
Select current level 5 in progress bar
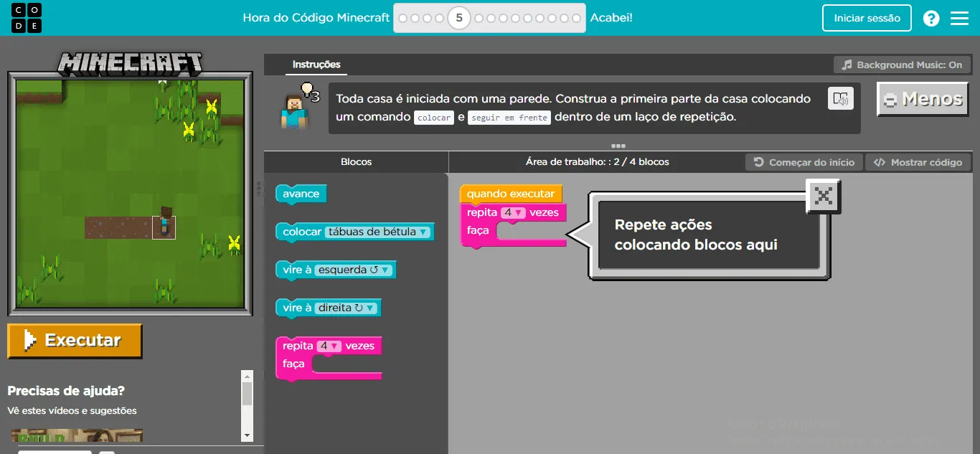[459, 18]
